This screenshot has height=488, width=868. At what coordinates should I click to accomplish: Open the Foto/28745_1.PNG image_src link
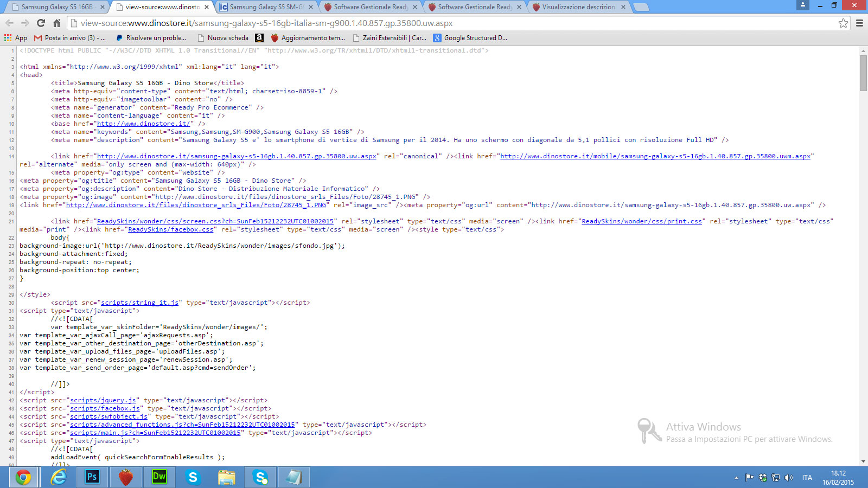(x=196, y=205)
